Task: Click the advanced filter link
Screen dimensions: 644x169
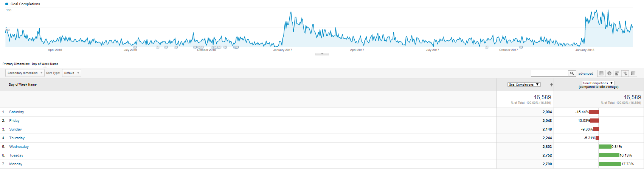Action: [586, 74]
